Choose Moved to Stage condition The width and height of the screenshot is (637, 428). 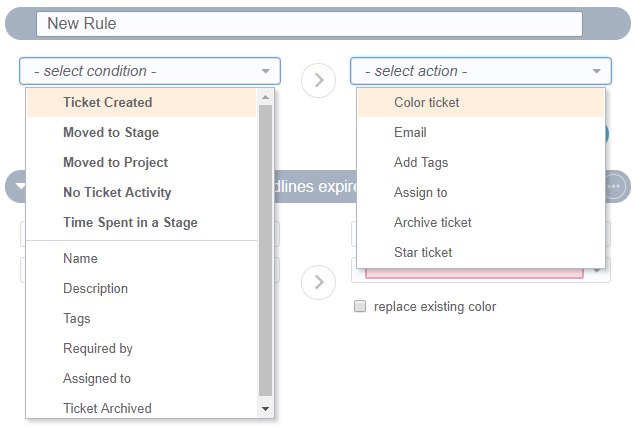pos(111,132)
